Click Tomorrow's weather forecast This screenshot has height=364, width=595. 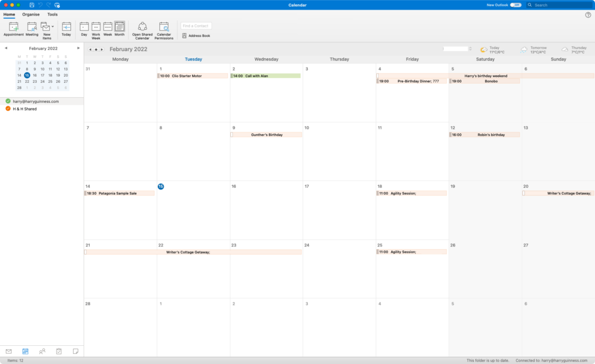pos(533,50)
